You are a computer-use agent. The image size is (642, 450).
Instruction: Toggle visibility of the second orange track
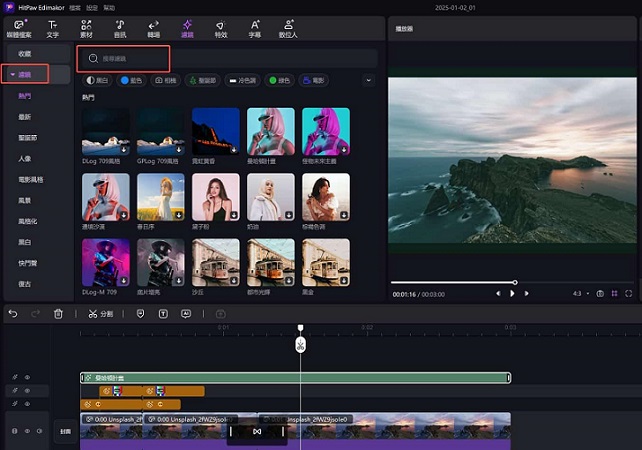tap(27, 404)
